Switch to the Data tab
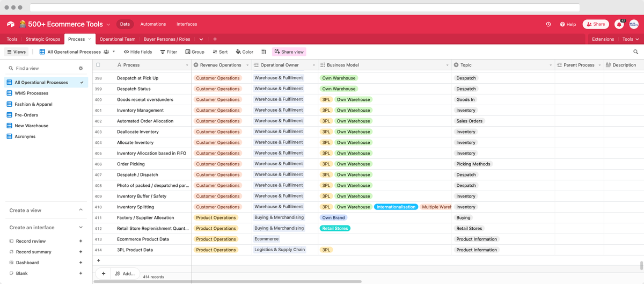This screenshot has height=284, width=644. point(125,24)
